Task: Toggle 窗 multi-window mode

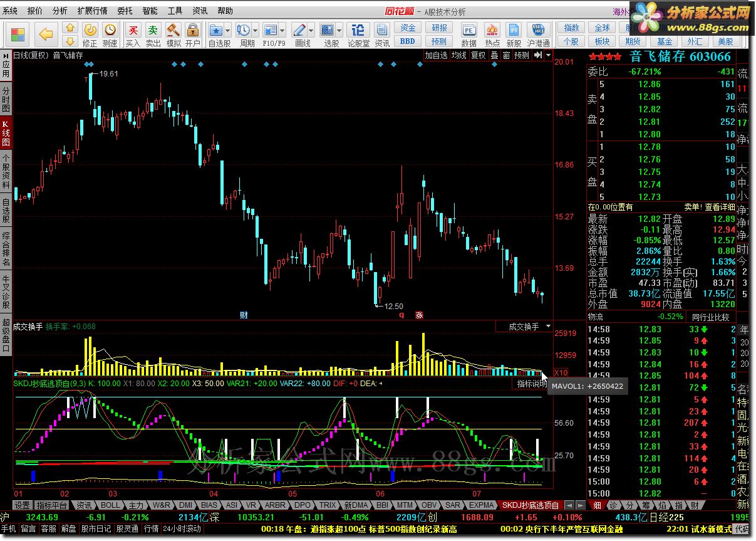Action: tap(506, 55)
